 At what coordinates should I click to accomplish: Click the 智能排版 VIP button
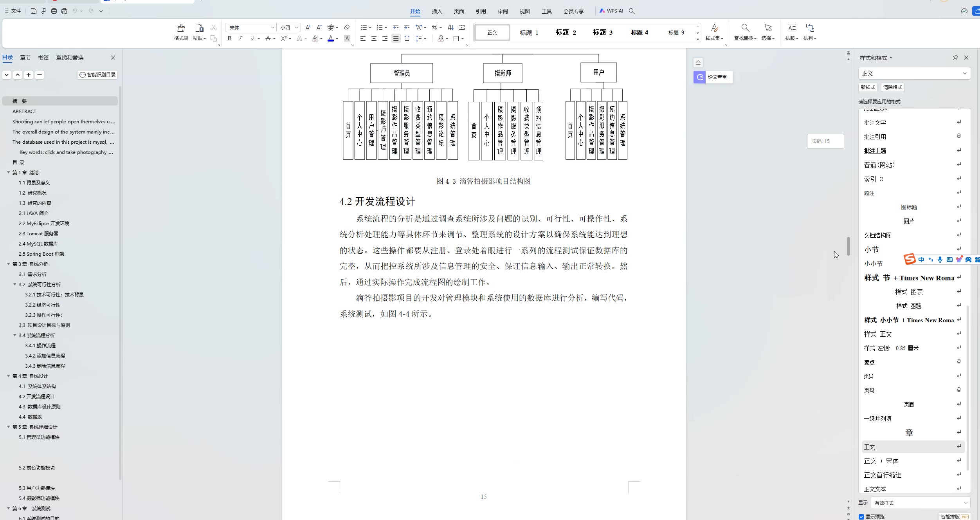click(954, 516)
